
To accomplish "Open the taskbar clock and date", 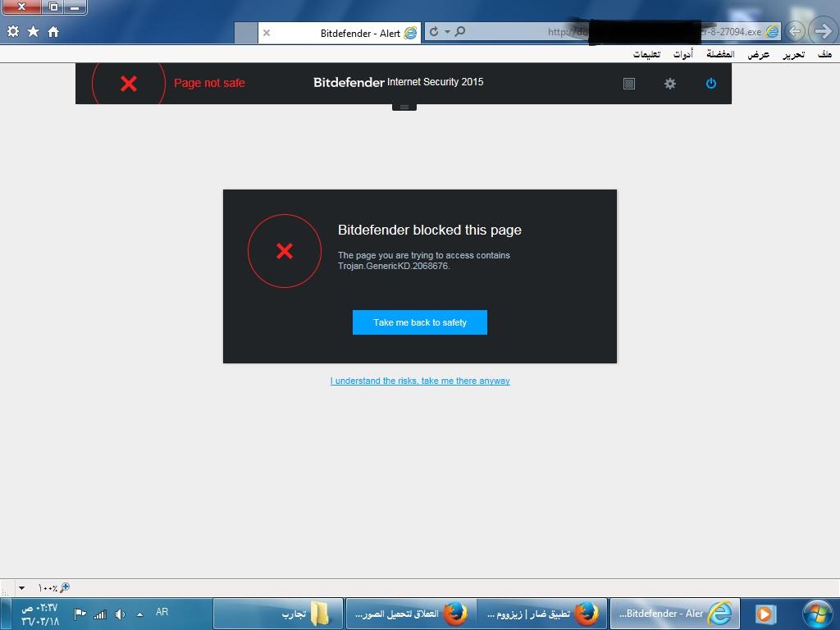I will (x=39, y=614).
